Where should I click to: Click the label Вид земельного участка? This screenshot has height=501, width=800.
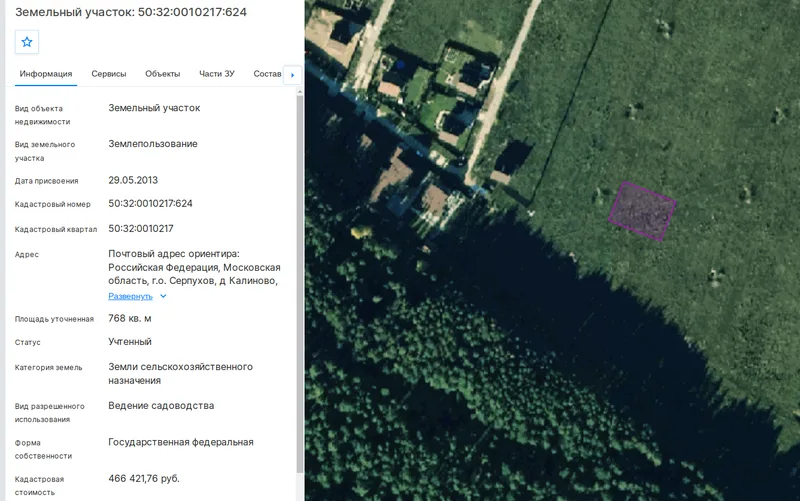(44, 151)
